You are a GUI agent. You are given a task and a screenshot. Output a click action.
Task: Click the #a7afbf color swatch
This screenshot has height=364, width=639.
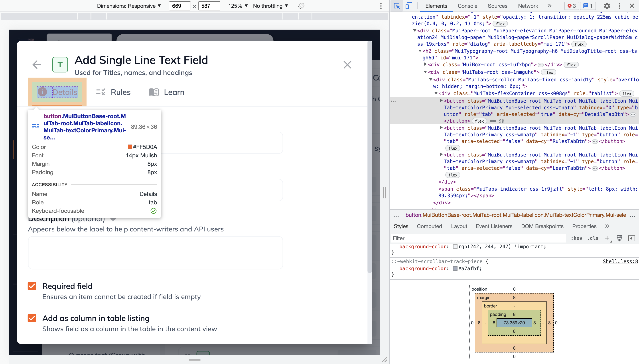click(455, 268)
